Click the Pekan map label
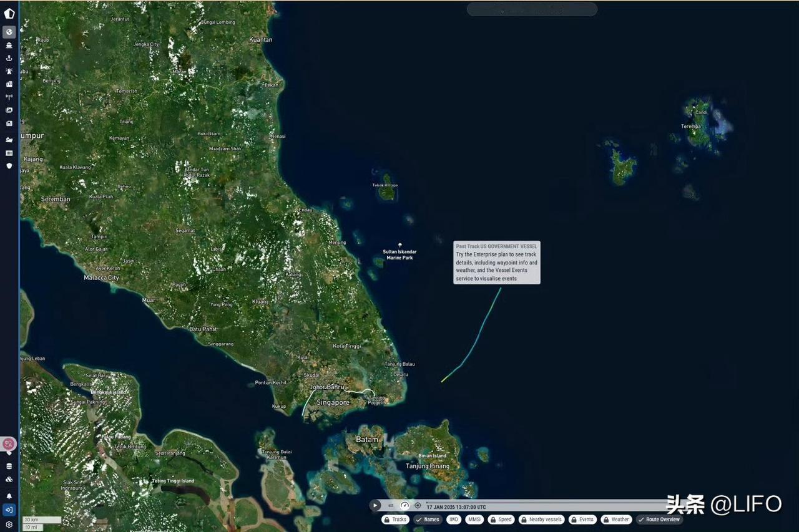This screenshot has width=799, height=532. [272, 85]
